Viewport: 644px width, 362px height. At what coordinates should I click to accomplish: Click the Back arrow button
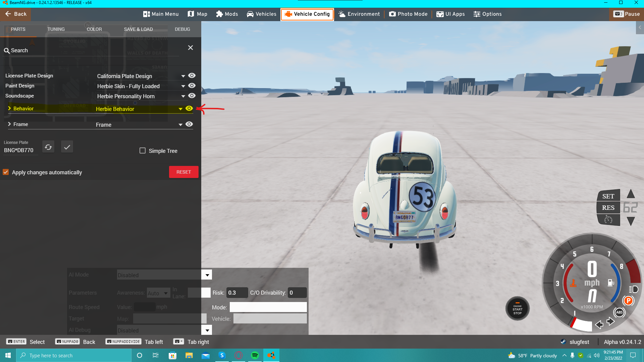(15, 14)
